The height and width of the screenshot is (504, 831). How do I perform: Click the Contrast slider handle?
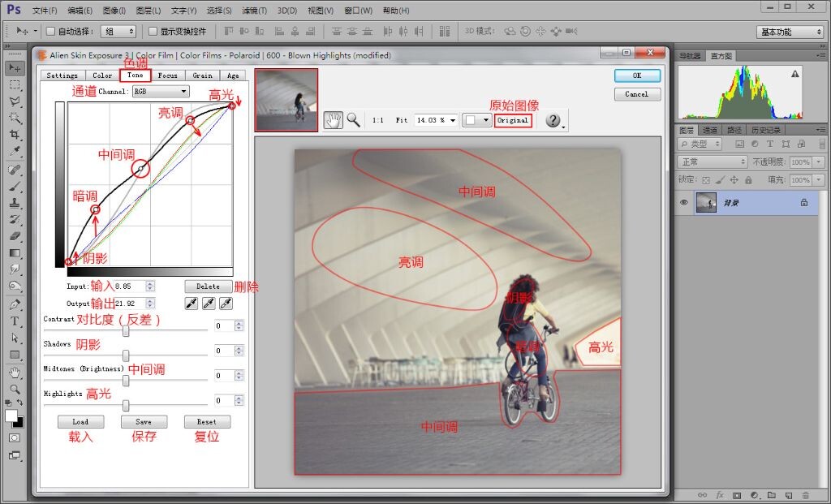click(x=126, y=330)
